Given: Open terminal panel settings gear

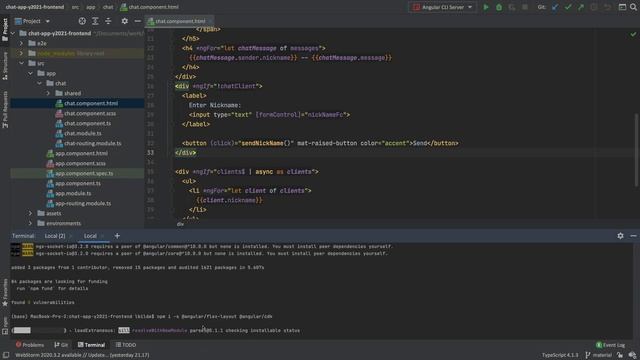Looking at the screenshot, I should pos(620,236).
